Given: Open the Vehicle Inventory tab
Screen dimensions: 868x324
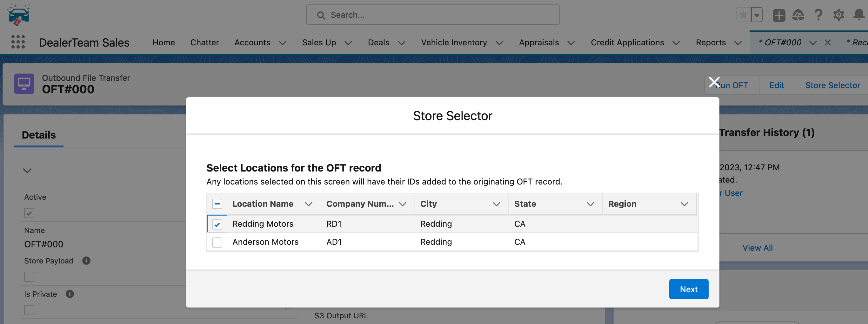Looking at the screenshot, I should click(x=454, y=42).
